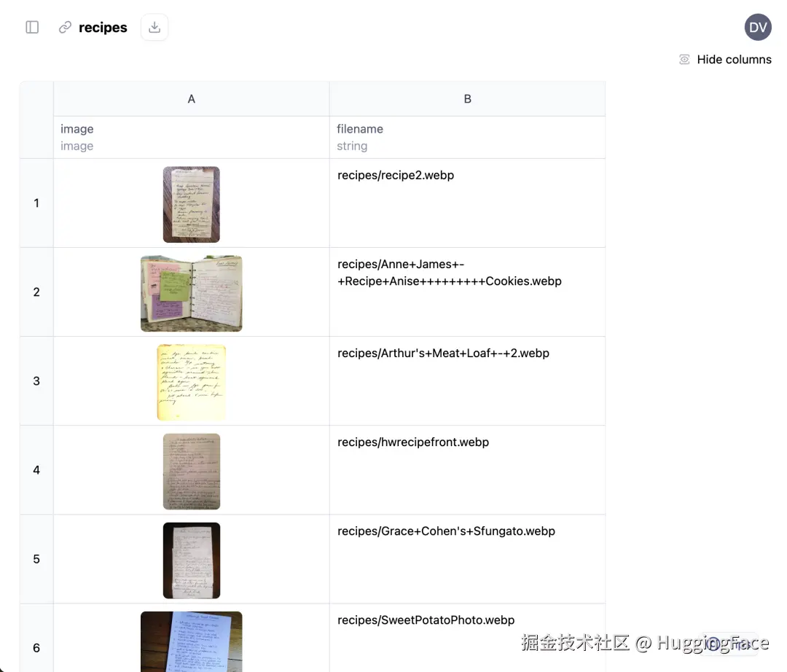The height and width of the screenshot is (672, 787).
Task: Click the recipes title text
Action: coord(103,27)
